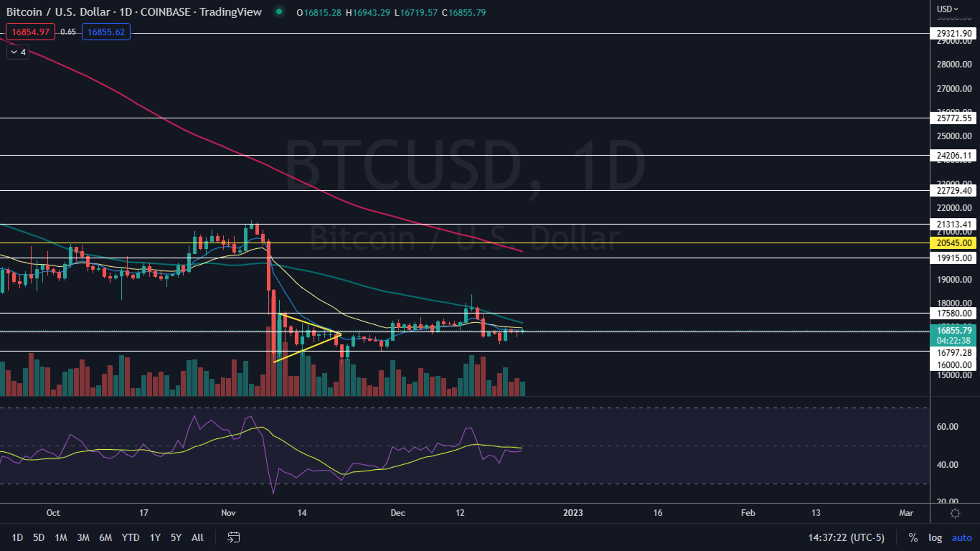This screenshot has width=980, height=551.
Task: Toggle percent scale mode
Action: point(913,538)
